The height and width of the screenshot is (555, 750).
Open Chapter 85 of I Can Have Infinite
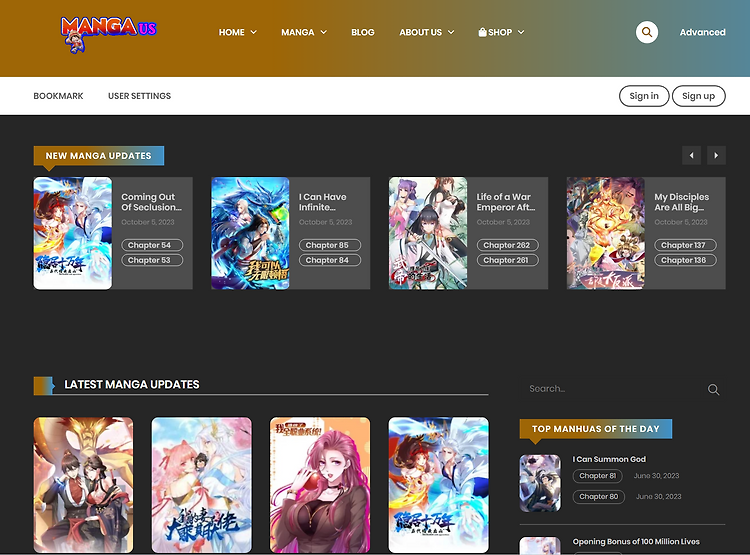click(x=330, y=245)
